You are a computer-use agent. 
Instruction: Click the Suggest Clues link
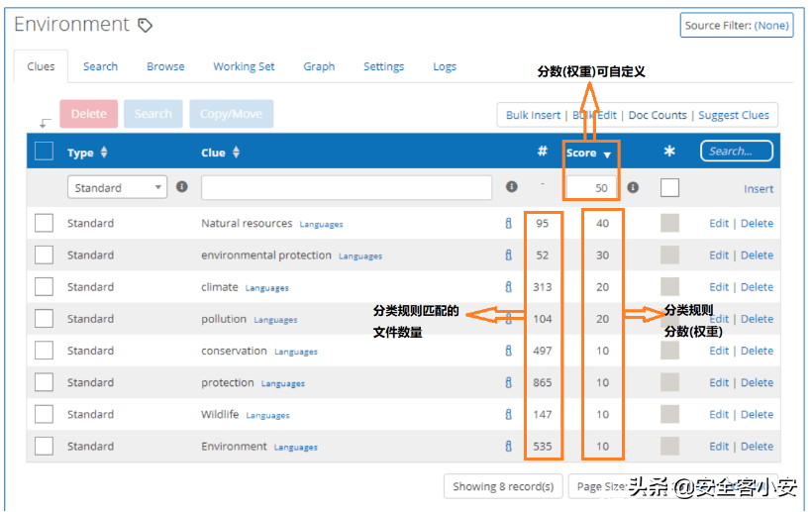pos(734,115)
